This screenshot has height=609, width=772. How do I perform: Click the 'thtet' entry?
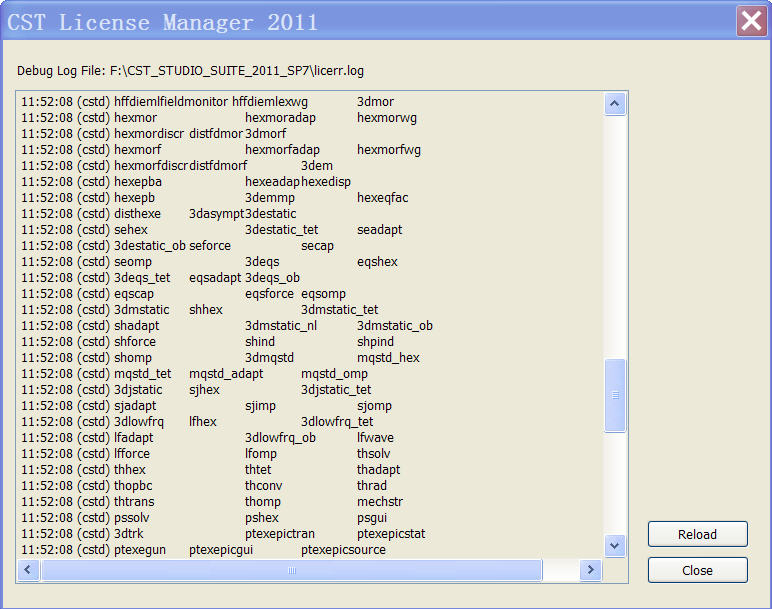[258, 470]
